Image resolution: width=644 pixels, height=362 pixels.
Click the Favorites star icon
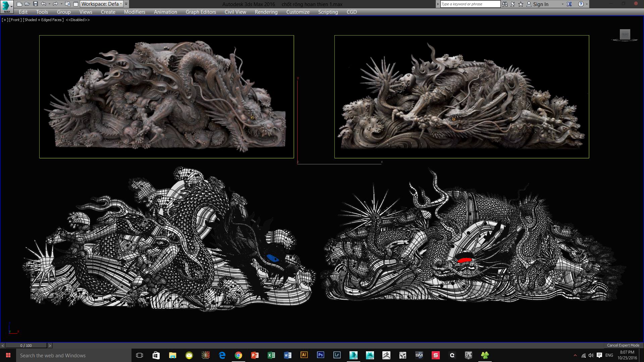[x=521, y=4]
